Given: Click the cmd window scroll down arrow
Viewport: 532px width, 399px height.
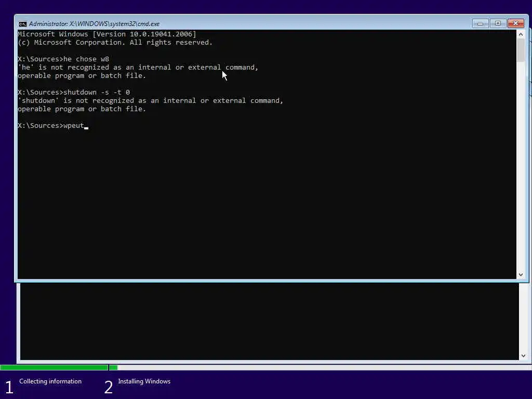Looking at the screenshot, I should click(521, 274).
